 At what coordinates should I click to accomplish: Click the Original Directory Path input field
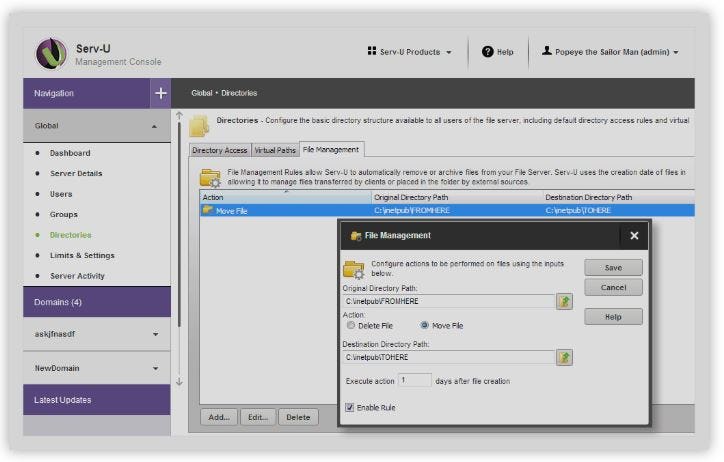tap(449, 301)
